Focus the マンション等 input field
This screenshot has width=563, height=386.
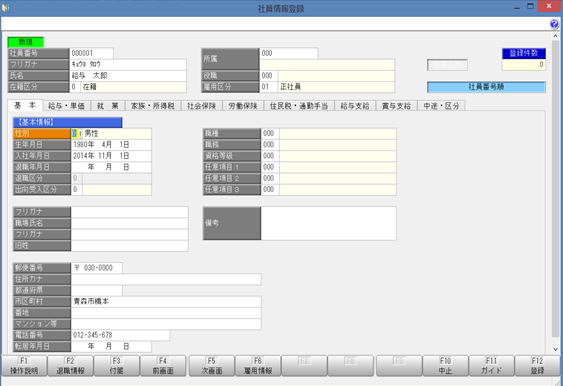coord(166,324)
